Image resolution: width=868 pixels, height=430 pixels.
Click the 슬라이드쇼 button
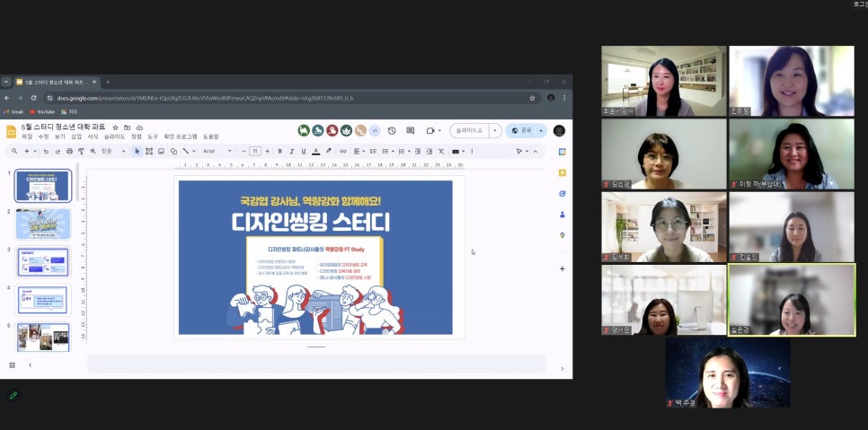pos(469,130)
